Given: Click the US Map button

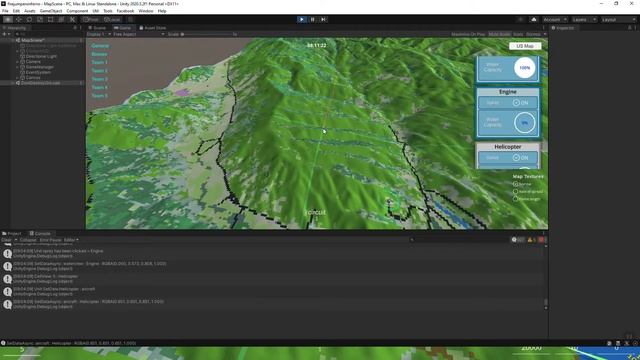Looking at the screenshot, I should (525, 46).
